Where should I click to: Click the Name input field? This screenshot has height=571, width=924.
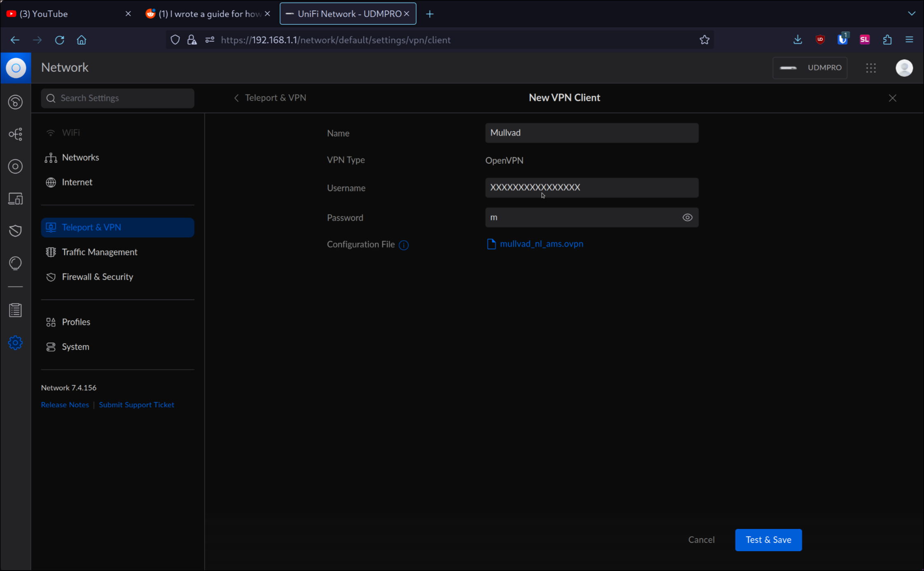click(x=592, y=133)
